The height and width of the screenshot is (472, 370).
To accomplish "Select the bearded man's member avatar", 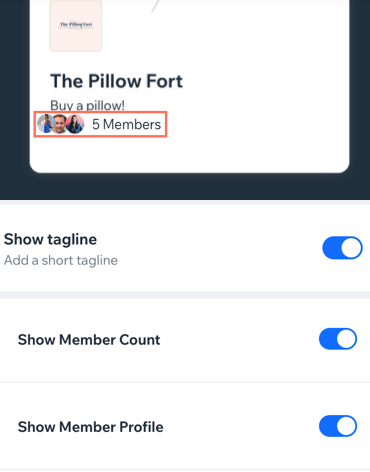I will (60, 124).
